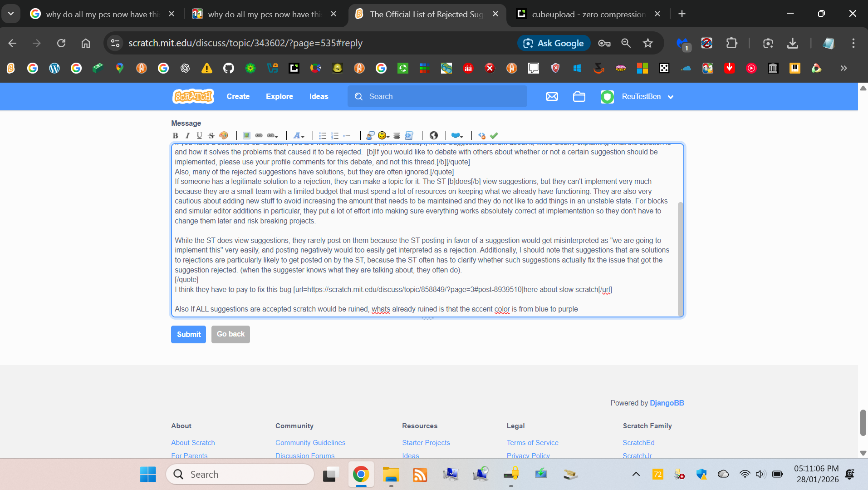Click the strikethrough formatting icon

pos(211,135)
